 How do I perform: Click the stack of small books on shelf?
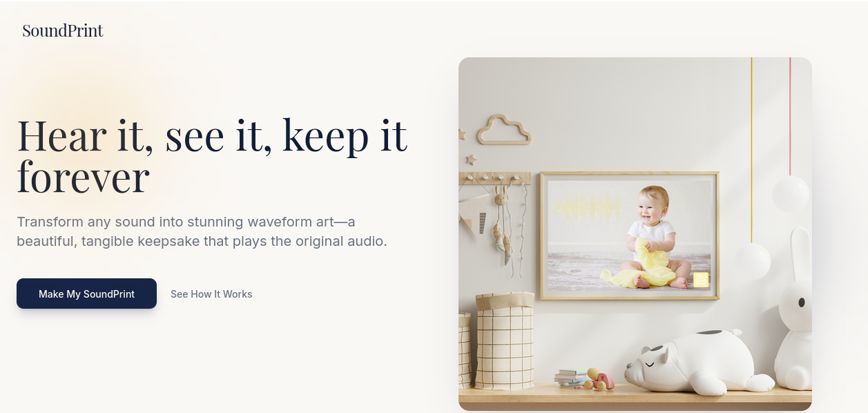(570, 378)
